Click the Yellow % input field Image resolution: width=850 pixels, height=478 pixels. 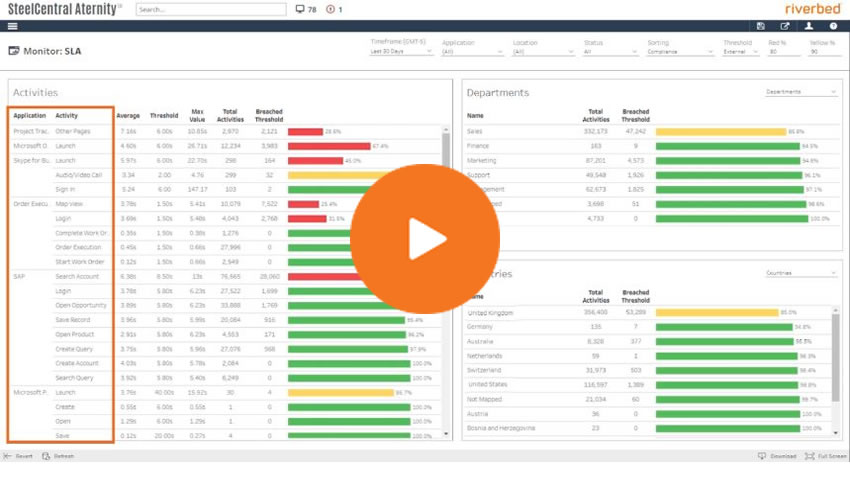825,51
